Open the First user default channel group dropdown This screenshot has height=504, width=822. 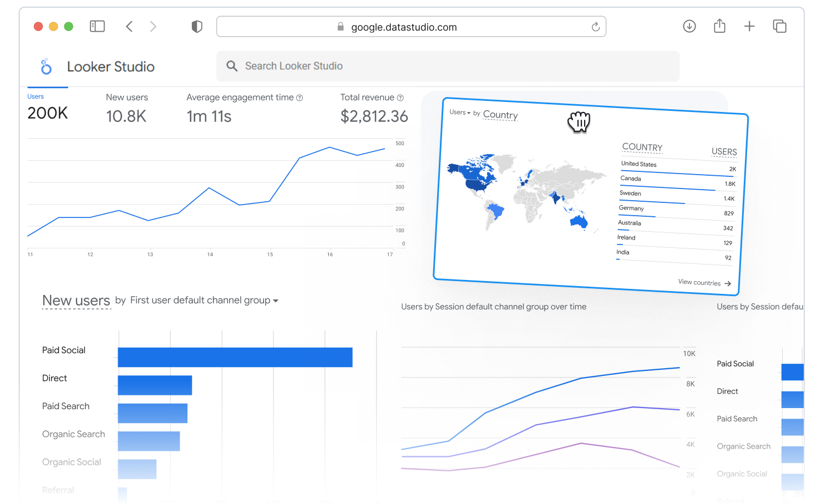pos(204,300)
